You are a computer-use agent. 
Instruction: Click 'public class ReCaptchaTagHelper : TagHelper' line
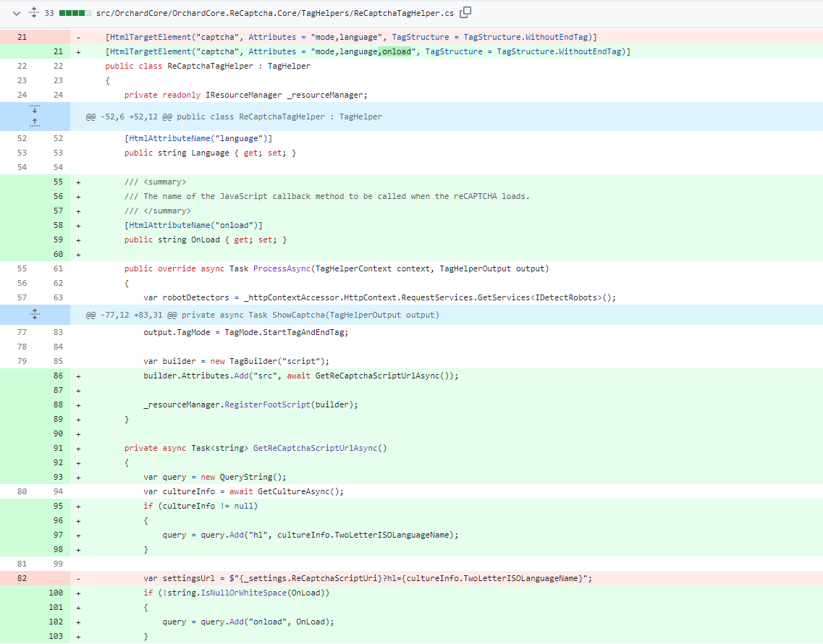coord(207,66)
